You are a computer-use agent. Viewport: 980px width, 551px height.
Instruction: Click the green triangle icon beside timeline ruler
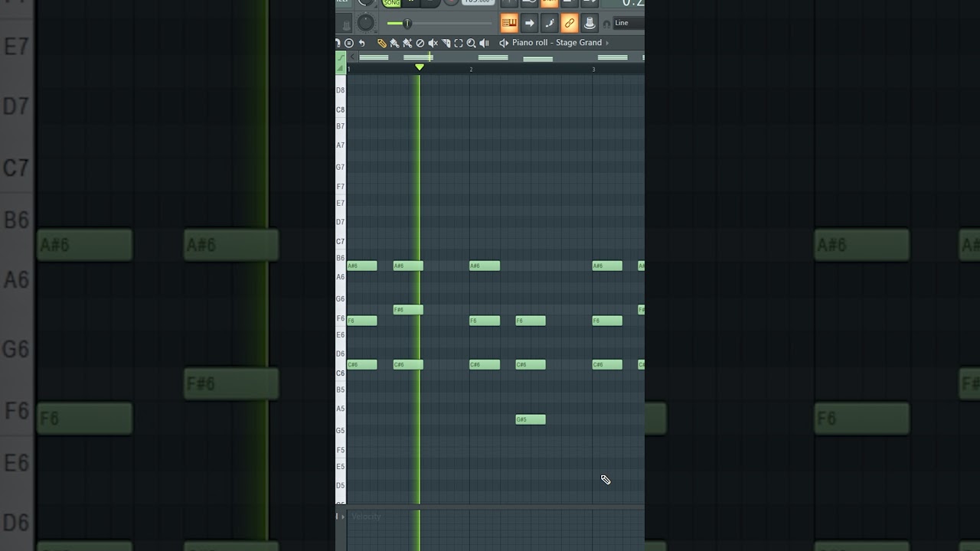click(341, 69)
